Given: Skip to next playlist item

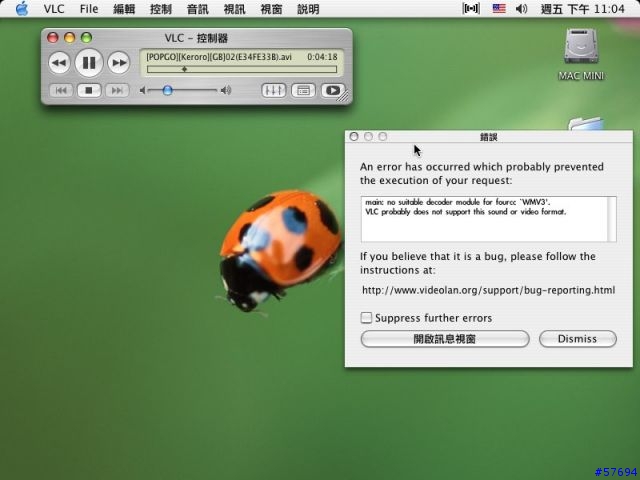Looking at the screenshot, I should (117, 90).
